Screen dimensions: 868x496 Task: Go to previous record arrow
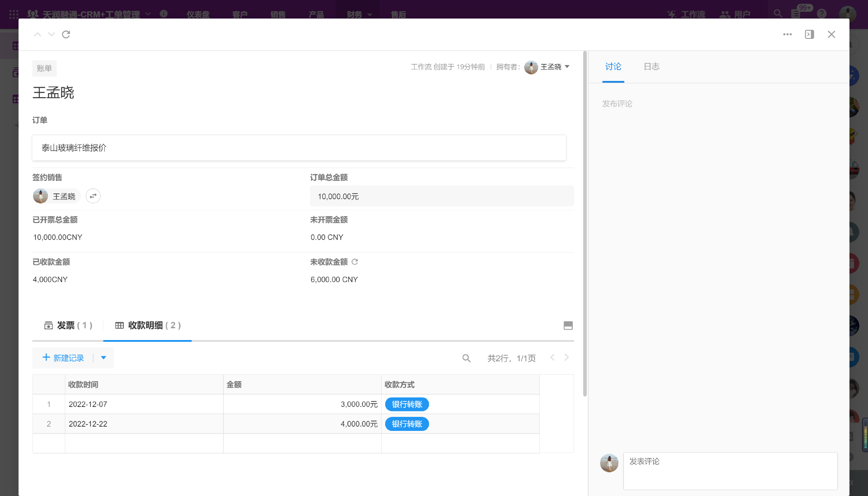pyautogui.click(x=38, y=34)
